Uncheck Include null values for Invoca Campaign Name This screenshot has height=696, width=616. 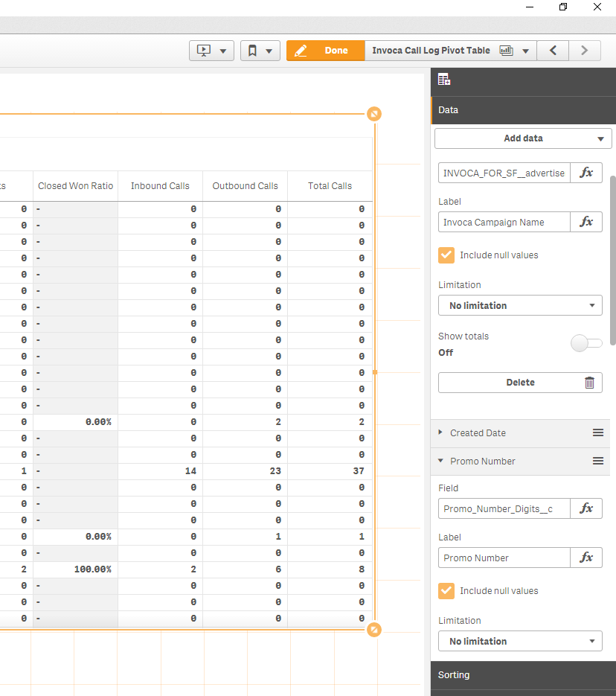(446, 255)
